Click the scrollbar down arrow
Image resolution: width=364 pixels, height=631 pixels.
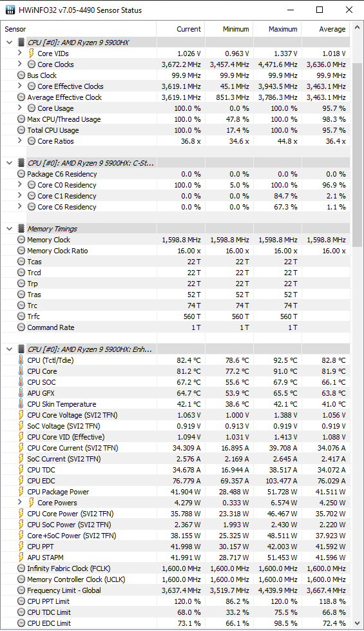(357, 623)
